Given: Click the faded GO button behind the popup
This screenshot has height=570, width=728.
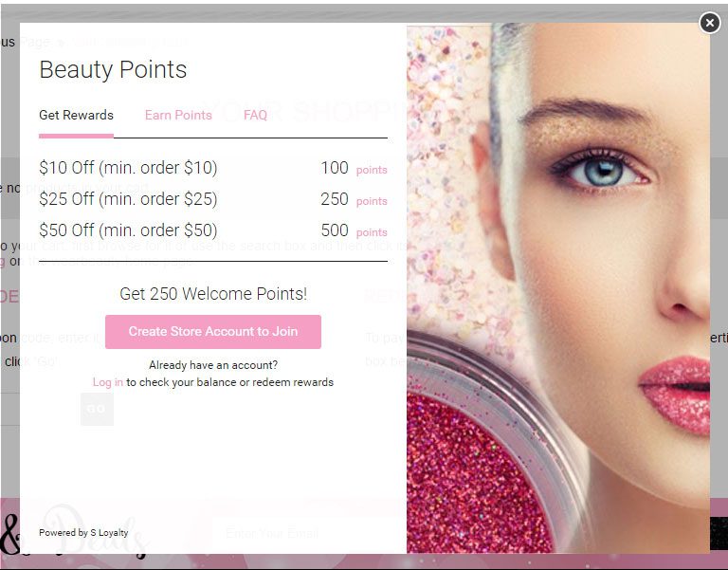Looking at the screenshot, I should point(97,410).
